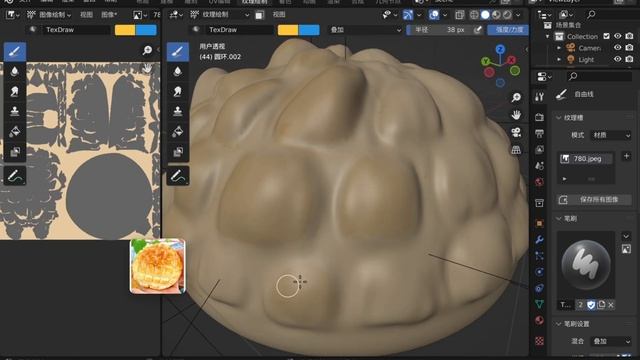Toggle X-ray display mode
This screenshot has width=640, height=360.
(x=460, y=15)
